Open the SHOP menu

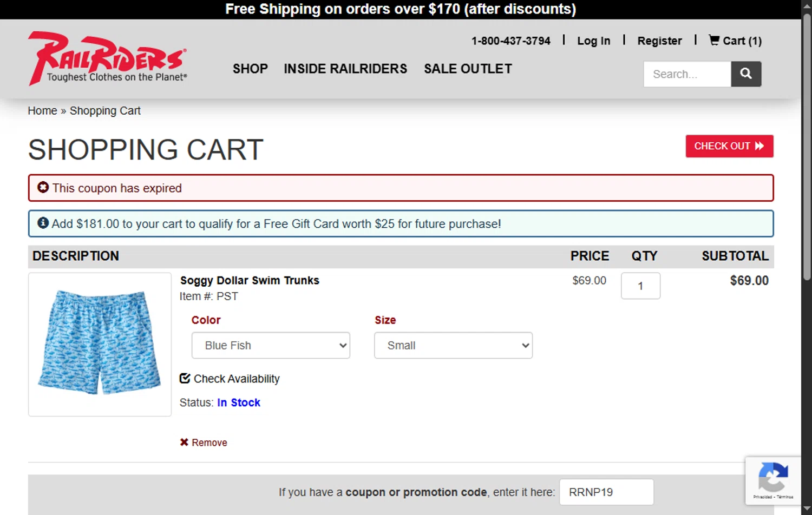[x=250, y=69]
